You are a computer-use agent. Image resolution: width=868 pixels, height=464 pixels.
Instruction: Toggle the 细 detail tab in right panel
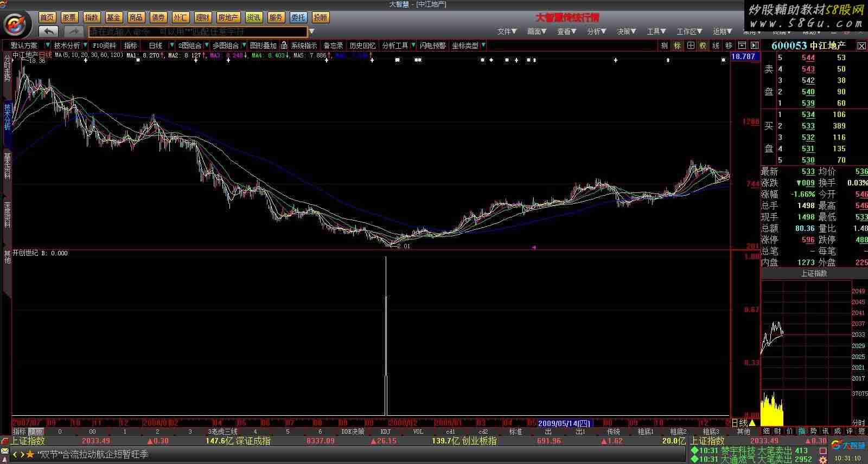766,431
